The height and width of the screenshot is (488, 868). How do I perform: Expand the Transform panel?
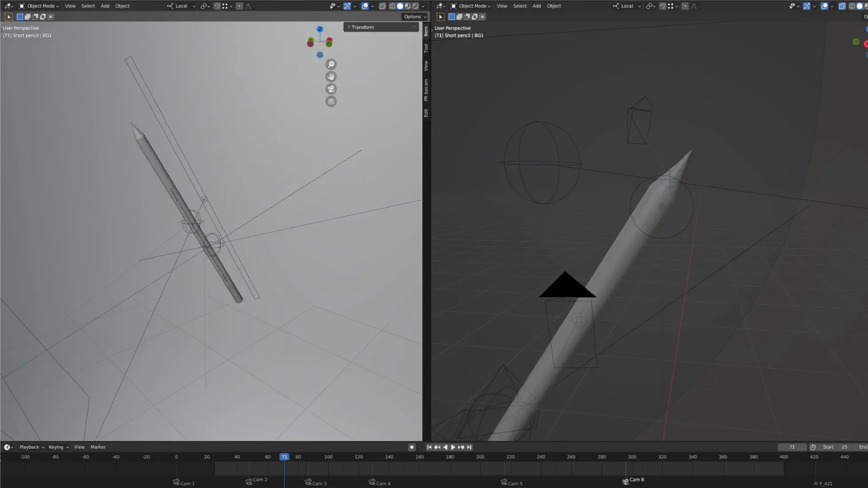pyautogui.click(x=363, y=27)
